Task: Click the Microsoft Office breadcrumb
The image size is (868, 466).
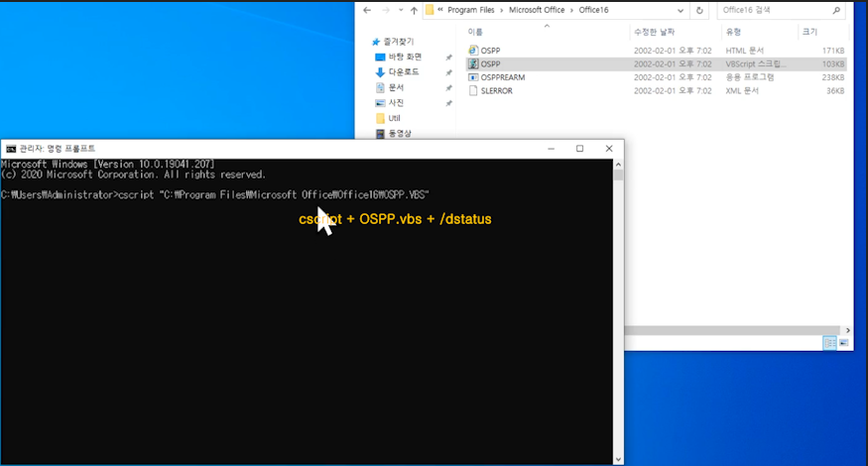Action: pos(537,10)
